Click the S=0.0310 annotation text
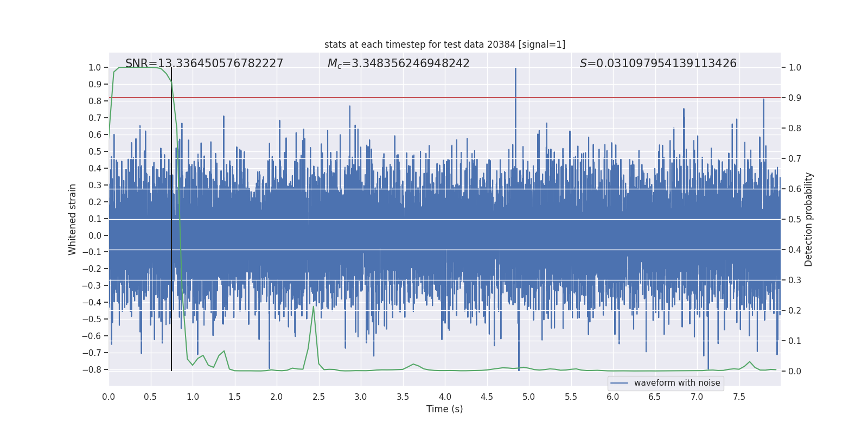 click(658, 63)
